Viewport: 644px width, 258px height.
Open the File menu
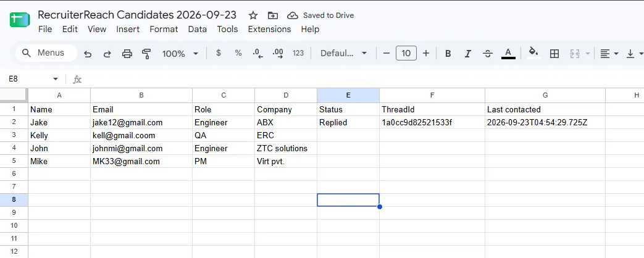point(45,29)
